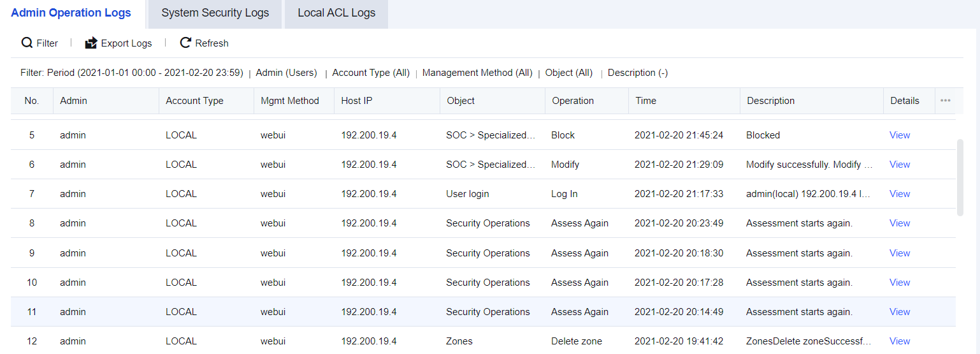Image resolution: width=980 pixels, height=354 pixels.
Task: Click the Export Logs icon
Action: pos(91,43)
